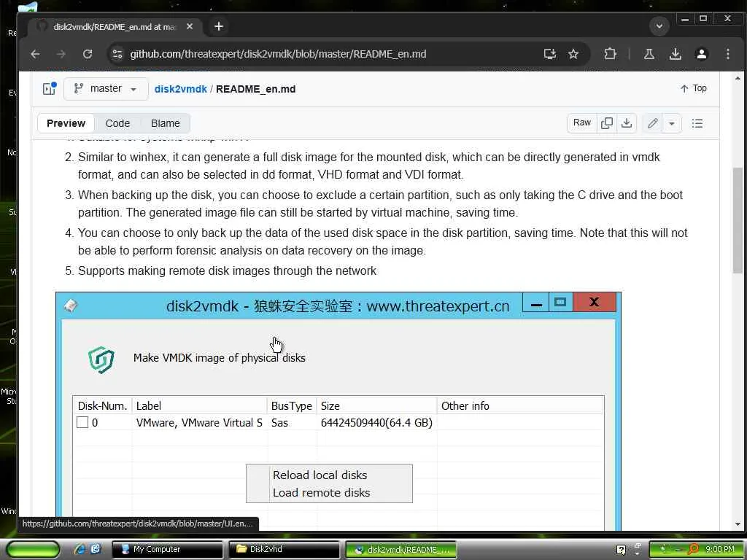747x560 pixels.
Task: Expand more edit options dropdown arrow
Action: (672, 123)
